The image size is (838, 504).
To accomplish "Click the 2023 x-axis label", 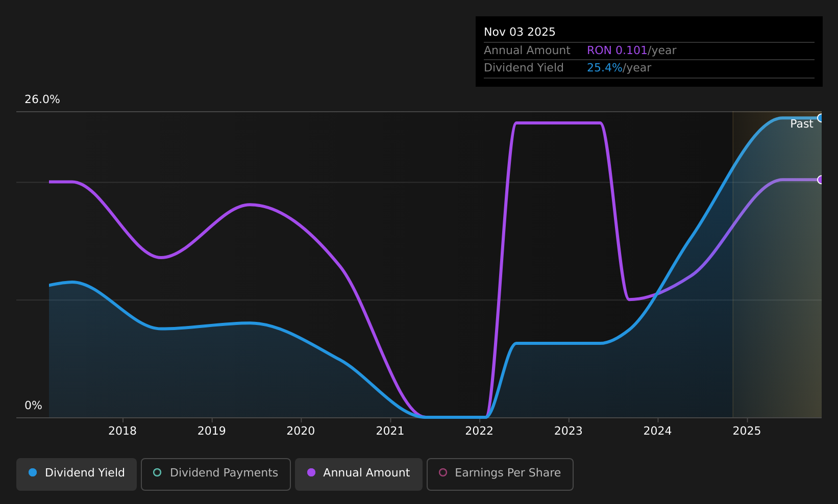I will (x=569, y=431).
